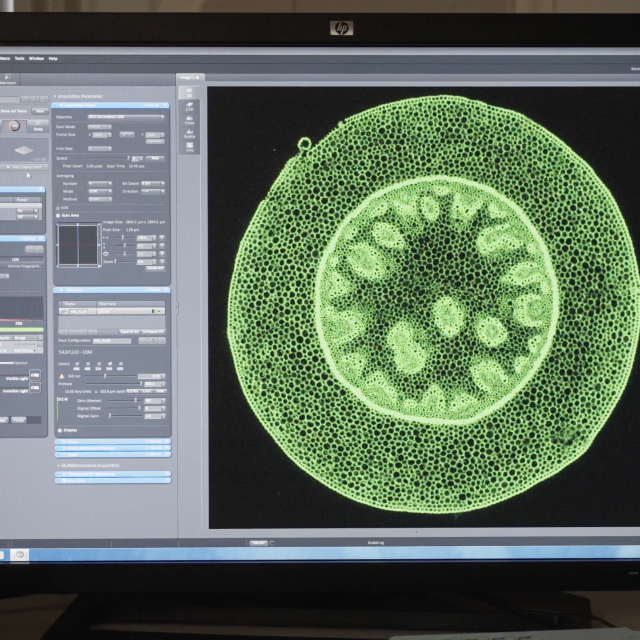640x640 pixels.
Task: Open the Scan Mode dropdown
Action: pyautogui.click(x=100, y=127)
